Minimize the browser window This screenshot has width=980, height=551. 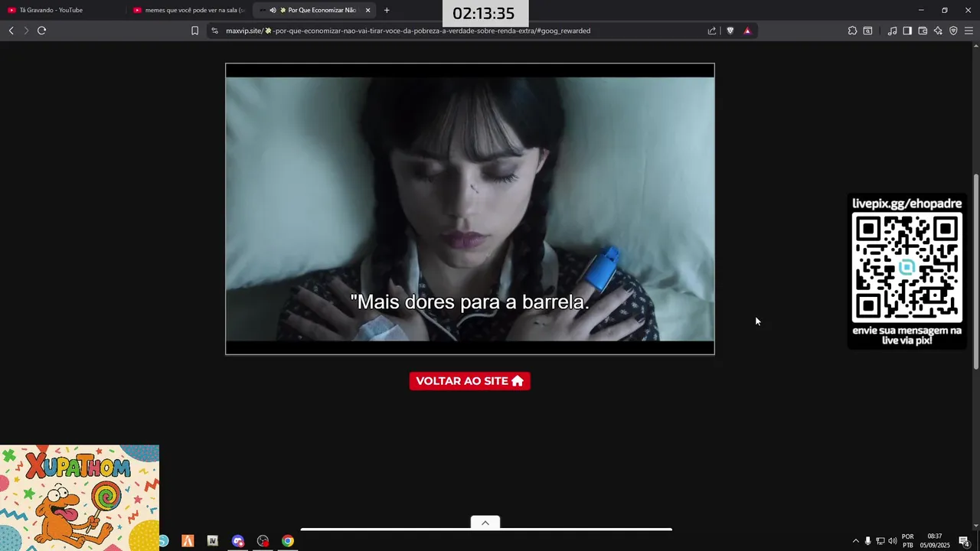point(921,10)
